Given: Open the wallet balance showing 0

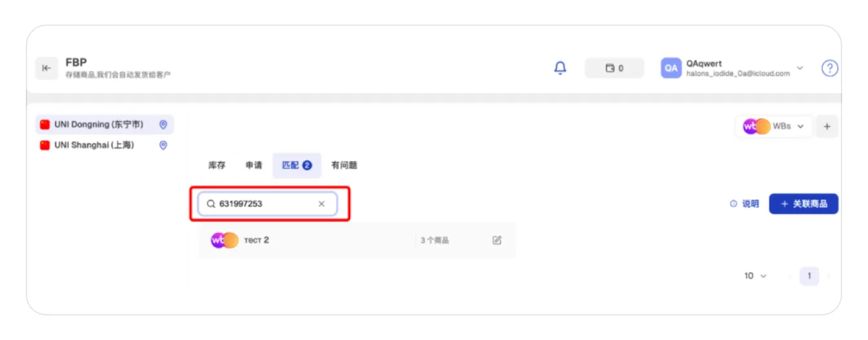Looking at the screenshot, I should click(614, 68).
